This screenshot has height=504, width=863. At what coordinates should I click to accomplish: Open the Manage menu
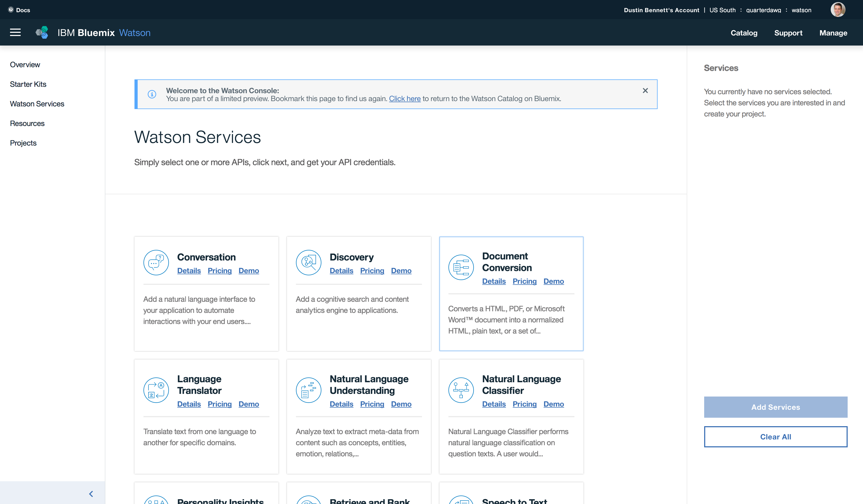tap(833, 33)
